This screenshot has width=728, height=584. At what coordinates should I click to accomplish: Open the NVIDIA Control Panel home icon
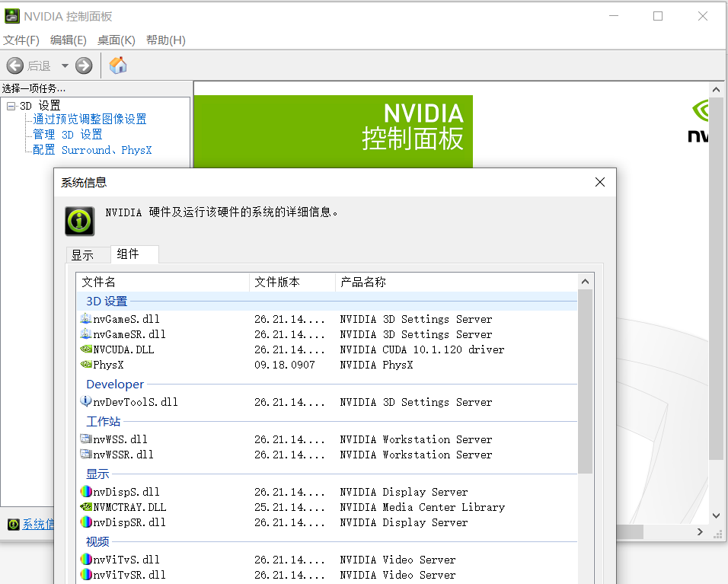click(x=117, y=65)
